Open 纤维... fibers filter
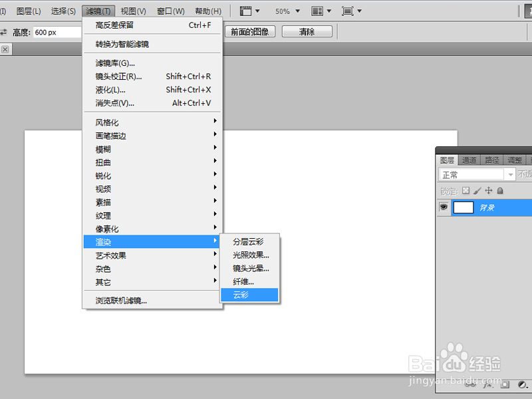 (x=249, y=281)
